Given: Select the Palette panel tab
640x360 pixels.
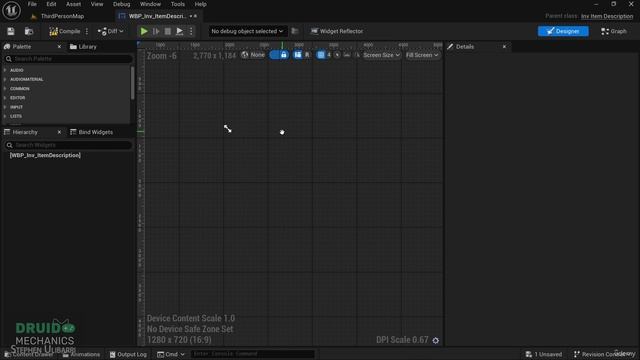Looking at the screenshot, I should pyautogui.click(x=22, y=47).
